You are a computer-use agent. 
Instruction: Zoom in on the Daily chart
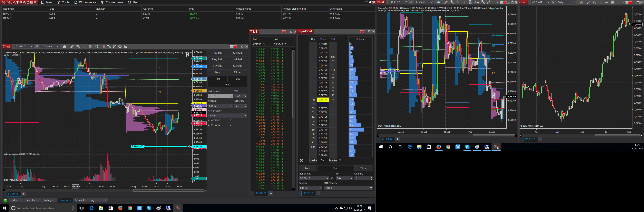(x=594, y=2)
